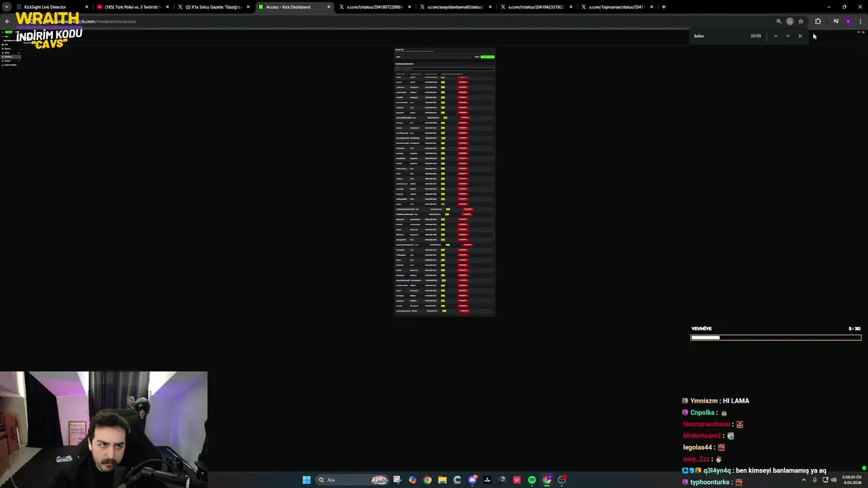Open the page zoom magnifier in address bar
The height and width of the screenshot is (488, 868).
pyautogui.click(x=778, y=21)
